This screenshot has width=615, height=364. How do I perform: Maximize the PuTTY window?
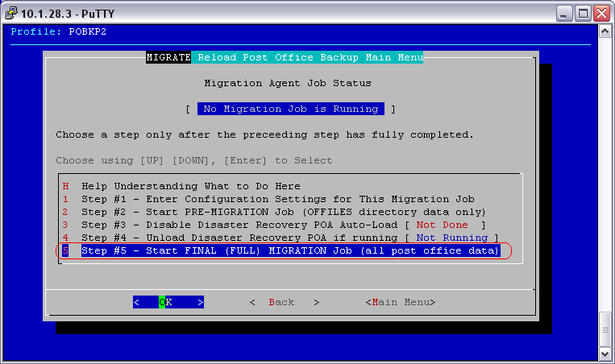coord(583,14)
